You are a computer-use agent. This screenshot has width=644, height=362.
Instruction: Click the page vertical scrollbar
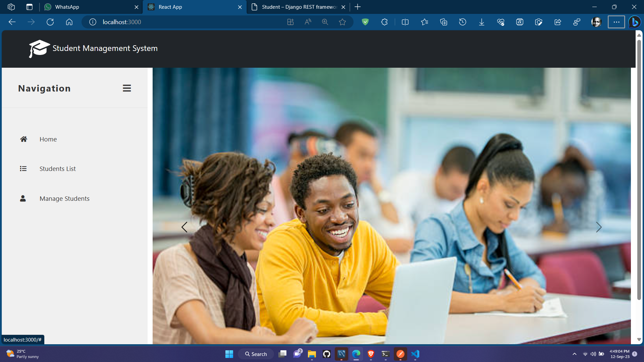click(639, 168)
